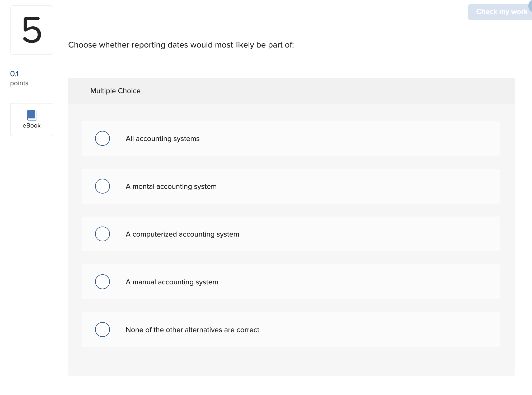
Task: Open the eBook resource
Action: pos(31,119)
